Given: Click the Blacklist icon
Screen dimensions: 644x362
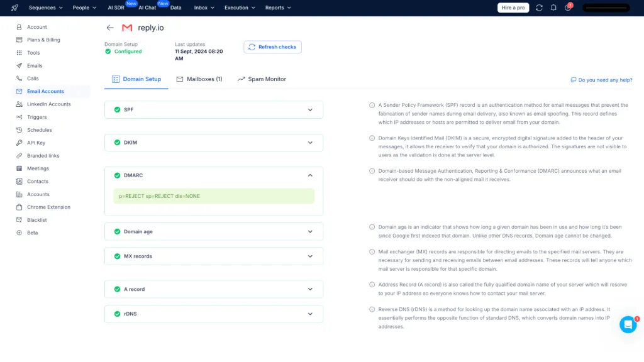Looking at the screenshot, I should click(x=19, y=220).
